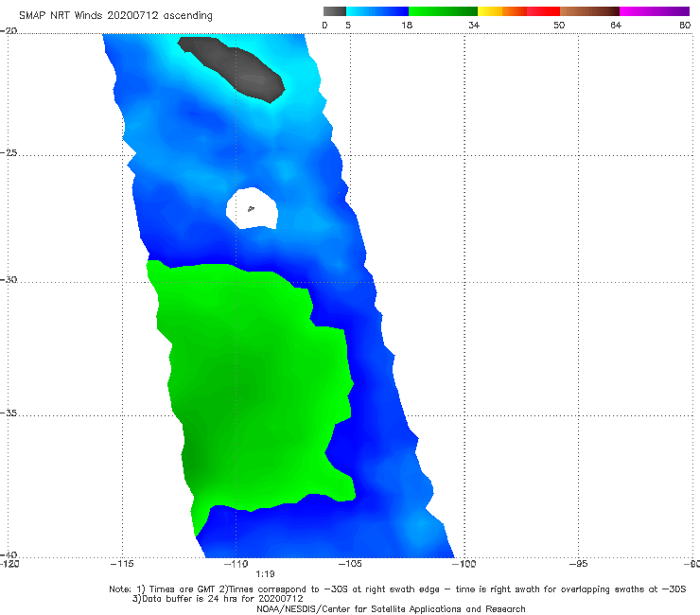Click the longitude label '-115'
This screenshot has width=700, height=615.
122,564
